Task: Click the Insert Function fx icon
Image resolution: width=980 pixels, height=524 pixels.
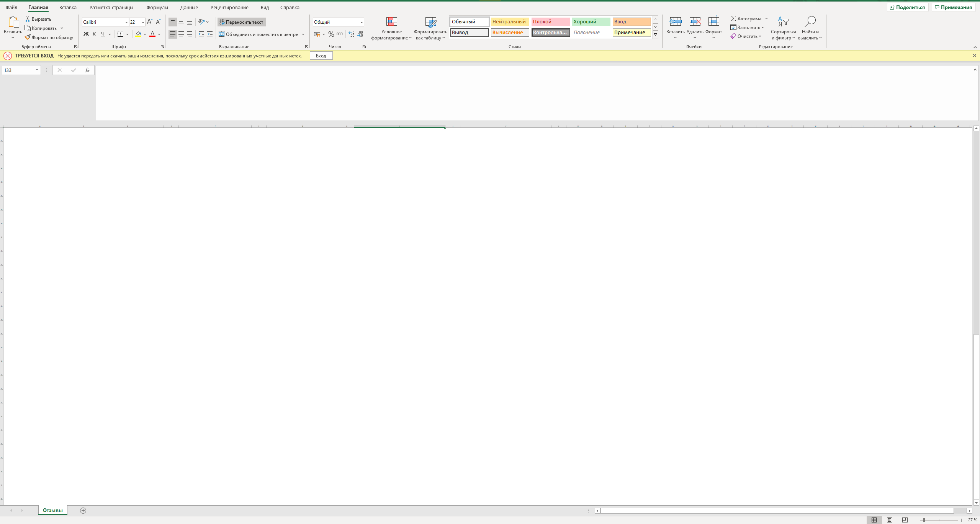Action: click(87, 70)
